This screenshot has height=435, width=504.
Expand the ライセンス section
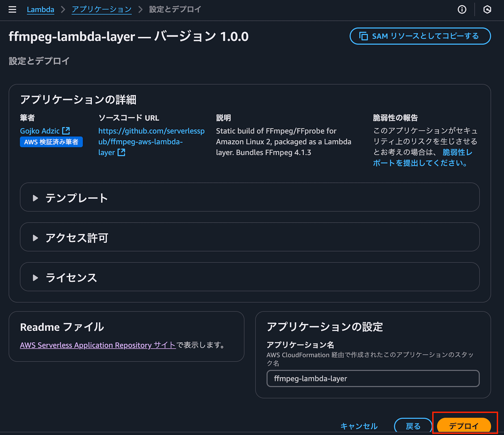[x=250, y=277]
